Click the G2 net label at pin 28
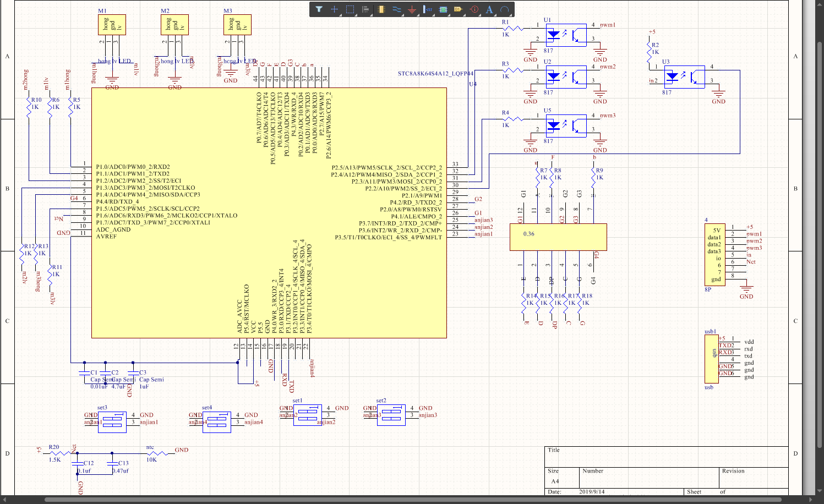The height and width of the screenshot is (504, 824). pyautogui.click(x=478, y=199)
